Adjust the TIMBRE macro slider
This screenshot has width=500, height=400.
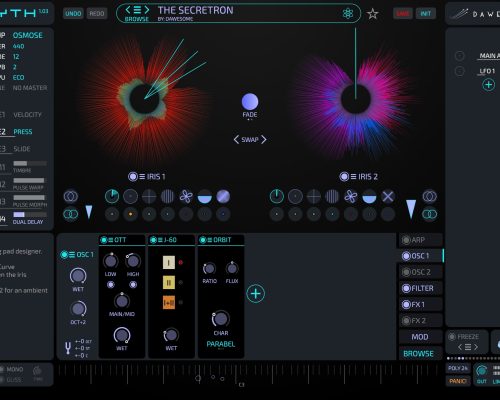(x=30, y=163)
